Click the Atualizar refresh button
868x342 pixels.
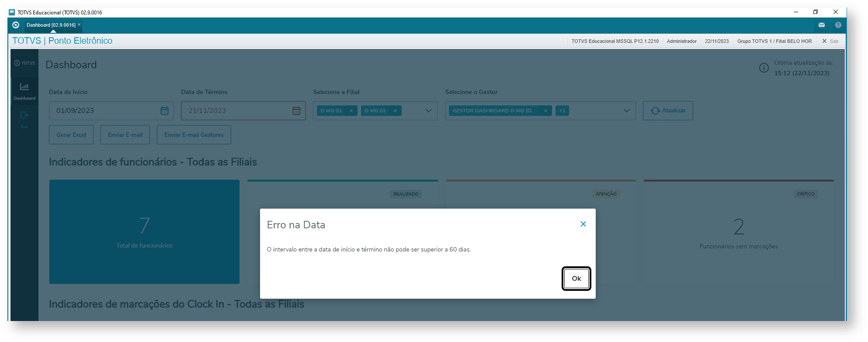point(668,111)
